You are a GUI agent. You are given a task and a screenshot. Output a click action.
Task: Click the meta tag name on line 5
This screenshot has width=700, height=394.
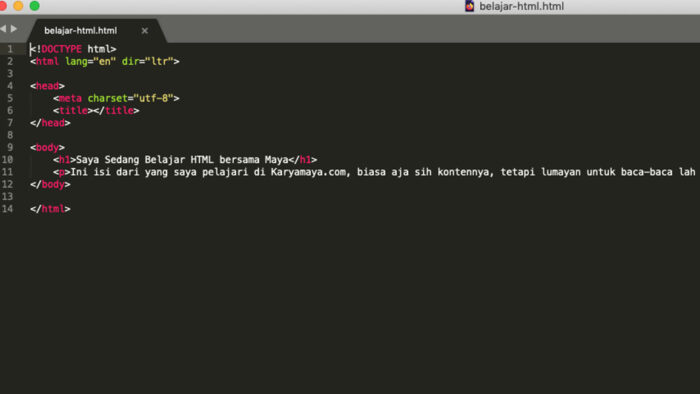pyautogui.click(x=71, y=98)
